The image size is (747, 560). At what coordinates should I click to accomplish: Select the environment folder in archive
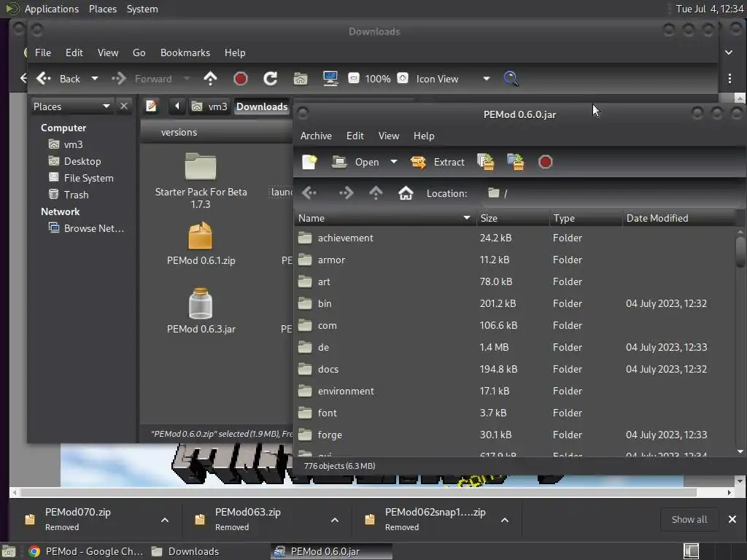[514, 391]
